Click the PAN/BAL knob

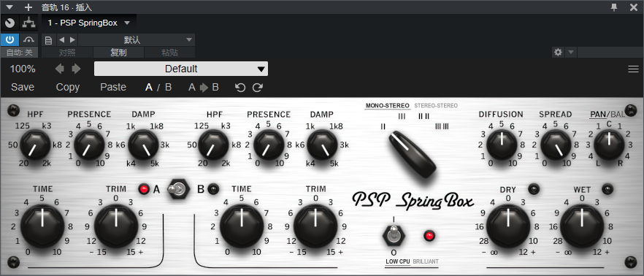[x=609, y=145]
